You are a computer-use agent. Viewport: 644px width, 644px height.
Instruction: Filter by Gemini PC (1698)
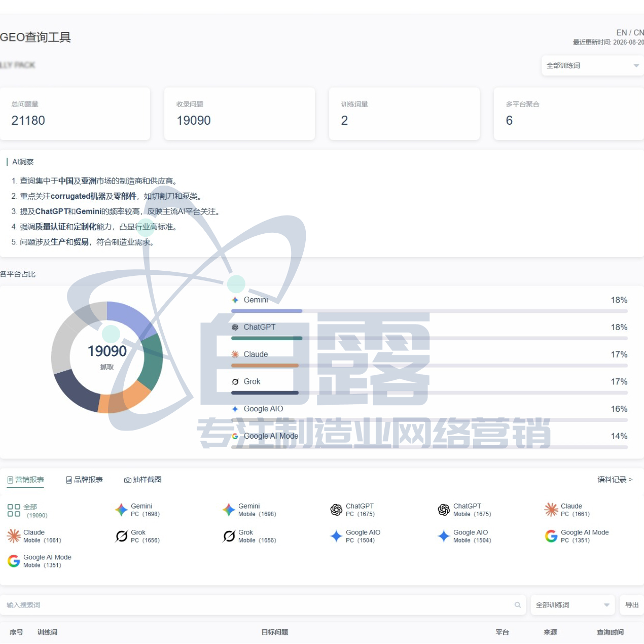click(137, 510)
